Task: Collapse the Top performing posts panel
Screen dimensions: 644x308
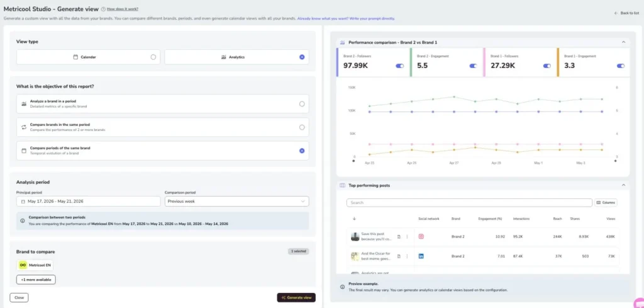Action: click(623, 185)
